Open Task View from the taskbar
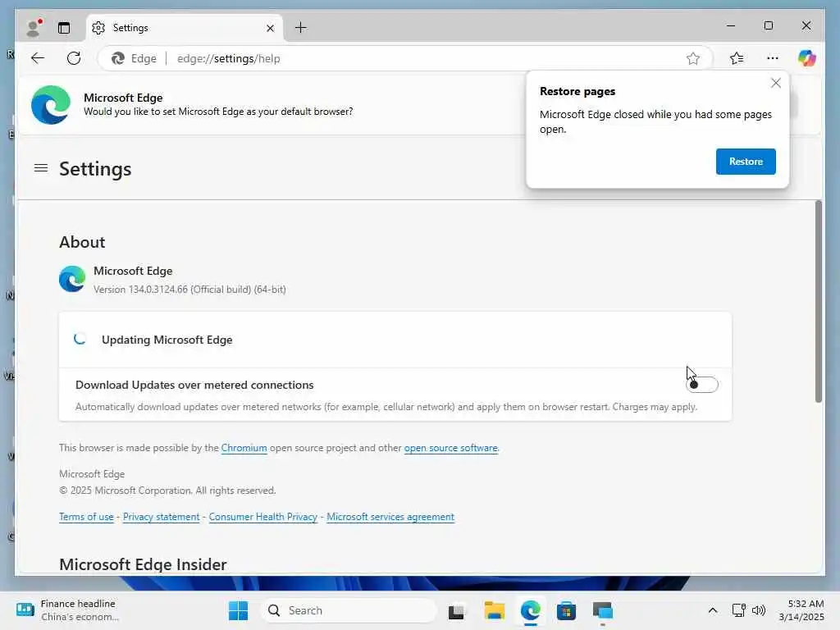 click(456, 610)
